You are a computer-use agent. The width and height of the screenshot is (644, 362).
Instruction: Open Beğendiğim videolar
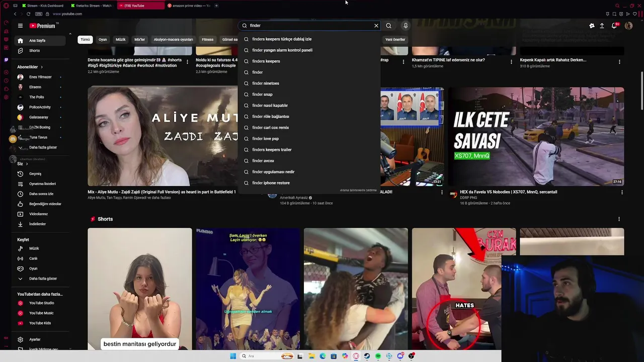pos(40,204)
